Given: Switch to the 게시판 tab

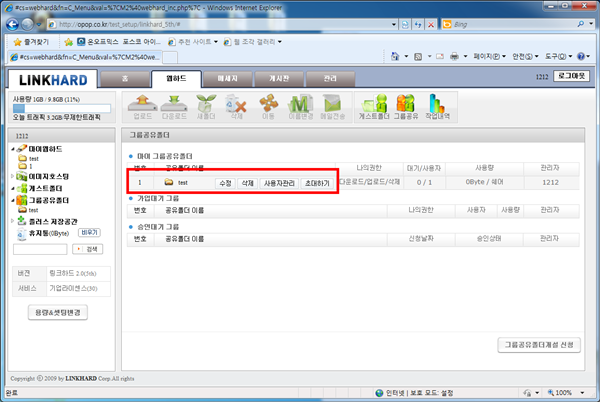Looking at the screenshot, I should pos(279,79).
